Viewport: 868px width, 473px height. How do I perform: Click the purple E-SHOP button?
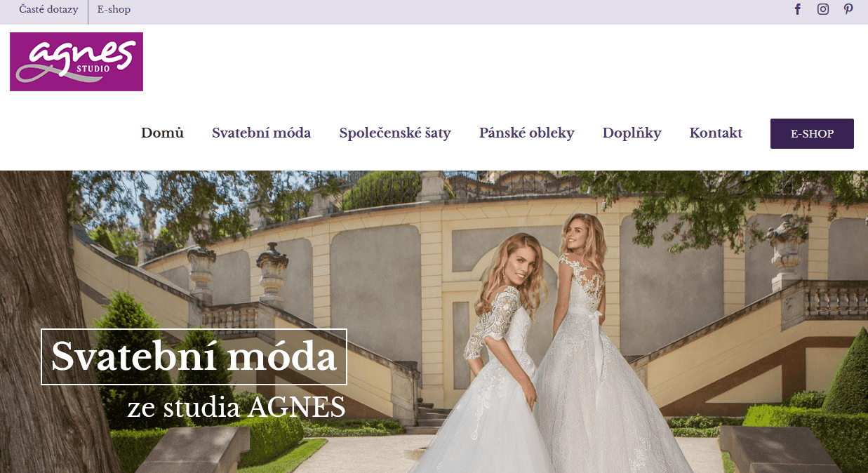tap(812, 133)
